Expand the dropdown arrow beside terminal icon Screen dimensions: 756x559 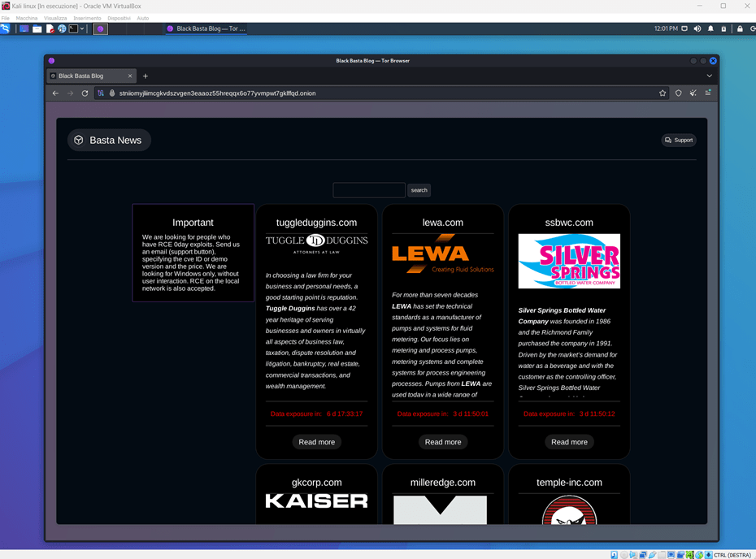coord(83,28)
